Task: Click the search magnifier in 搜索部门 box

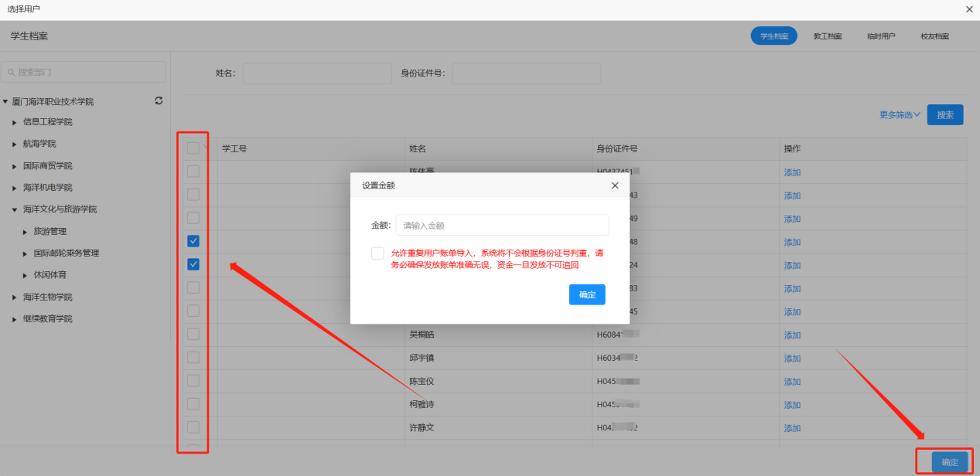Action: [12, 72]
